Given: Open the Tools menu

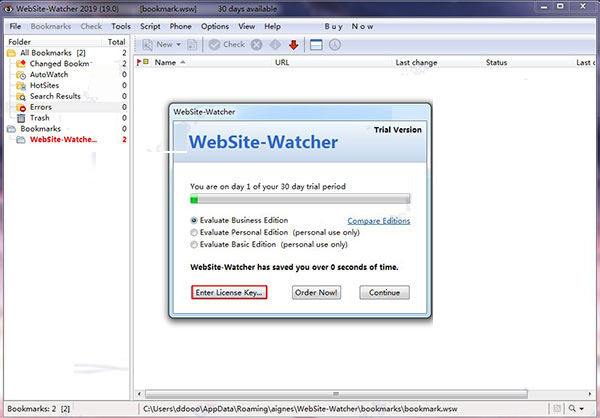Looking at the screenshot, I should click(121, 26).
